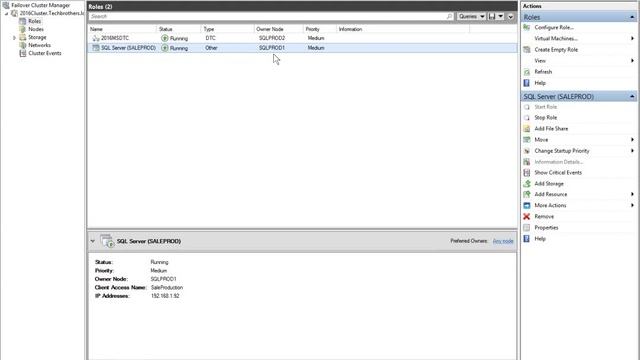Screen dimensions: 640x360
Task: Open the Nodes tree item
Action: pyautogui.click(x=36, y=29)
